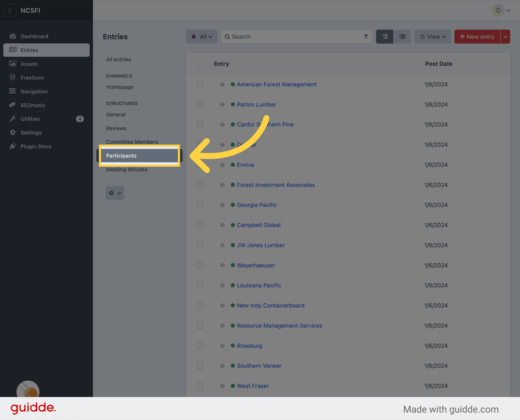
Task: Click move handle for JW Jones Lumber
Action: 222,245
